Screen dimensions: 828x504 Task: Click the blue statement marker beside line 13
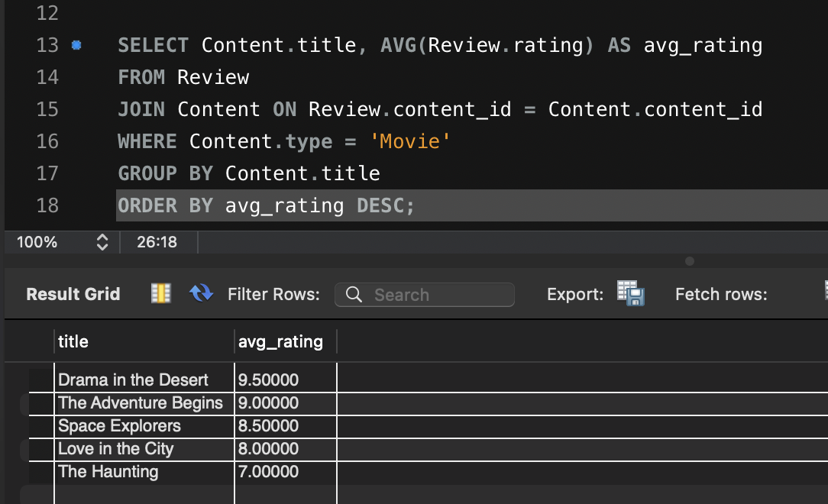[x=75, y=45]
